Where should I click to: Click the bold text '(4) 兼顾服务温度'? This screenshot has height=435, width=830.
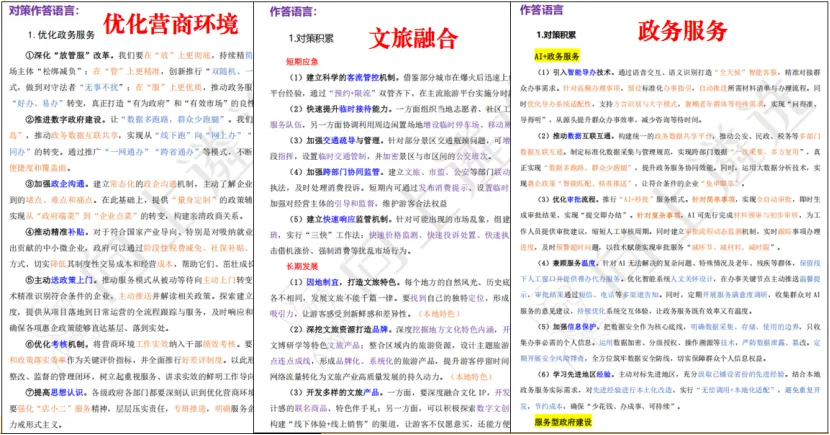[567, 263]
